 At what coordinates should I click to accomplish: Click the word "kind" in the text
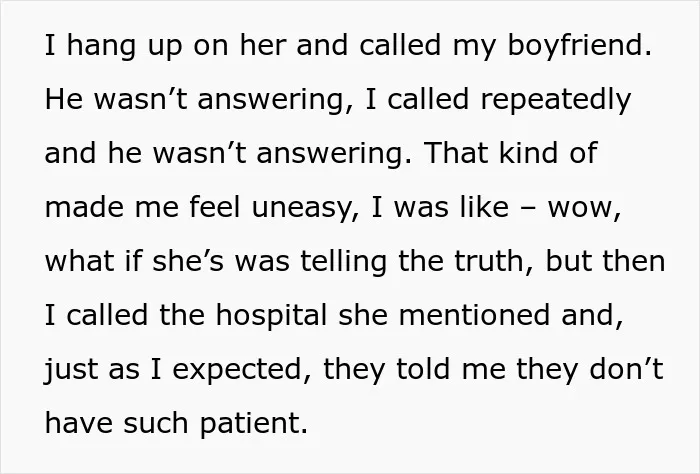tap(528, 154)
